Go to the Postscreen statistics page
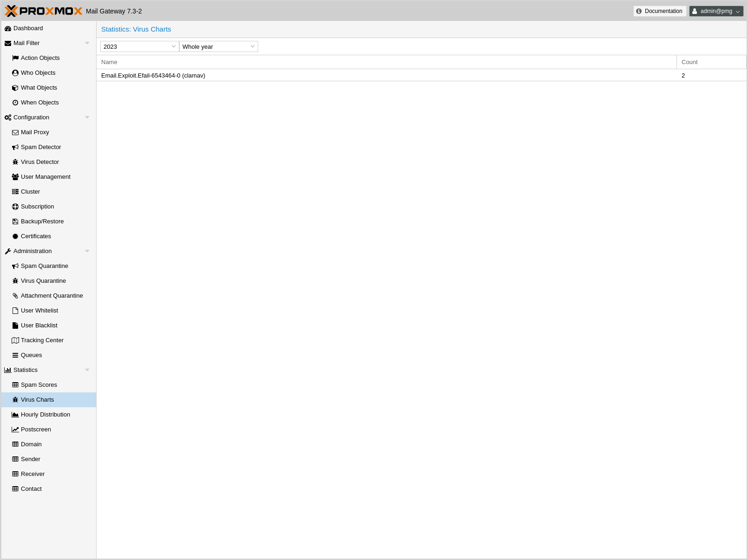 (36, 430)
